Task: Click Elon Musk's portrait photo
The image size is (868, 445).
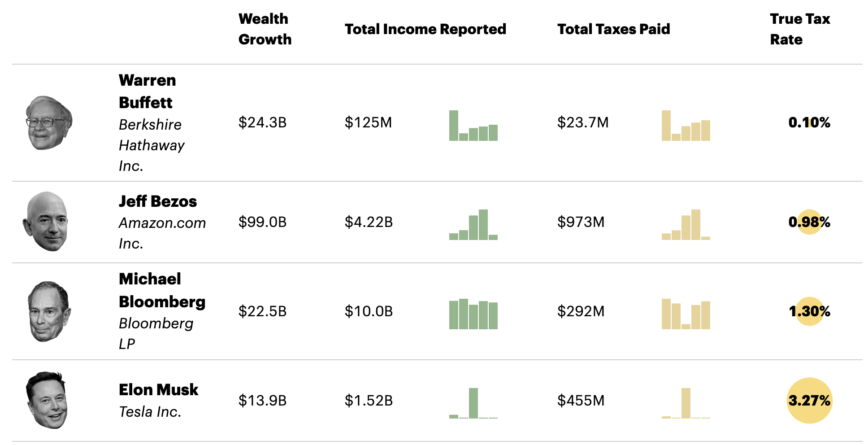Action: click(x=47, y=400)
